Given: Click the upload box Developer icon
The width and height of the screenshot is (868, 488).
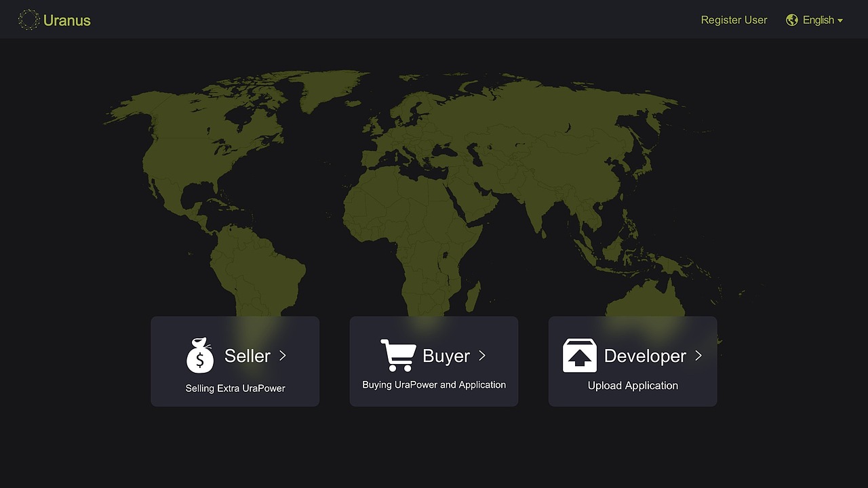Looking at the screenshot, I should (x=580, y=356).
